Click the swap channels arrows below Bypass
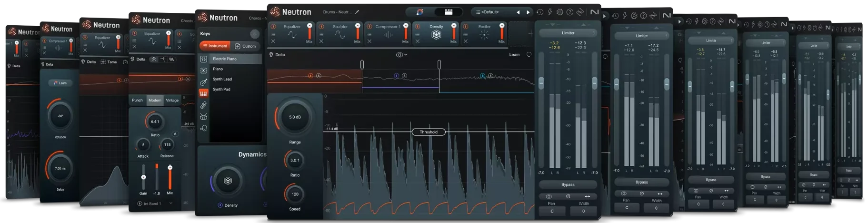The width and height of the screenshot is (868, 223). [x=587, y=196]
